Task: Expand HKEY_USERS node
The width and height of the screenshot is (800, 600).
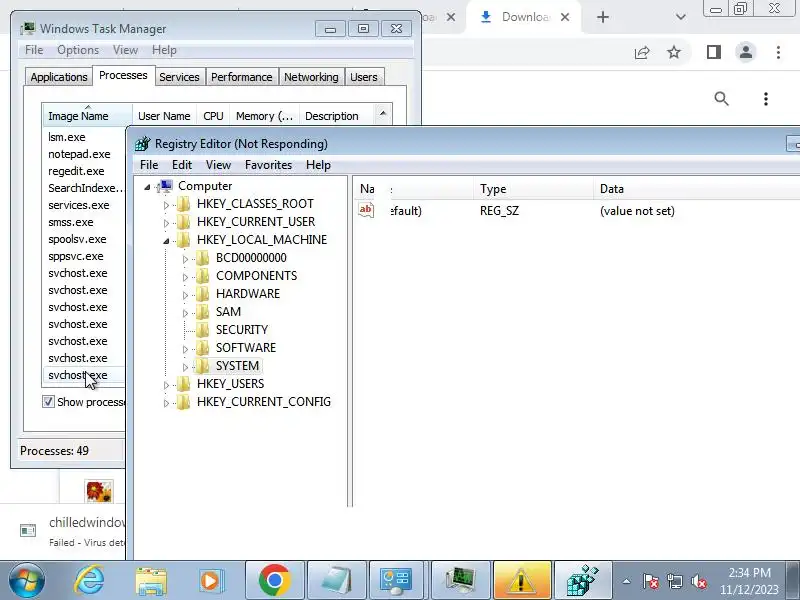Action: click(166, 385)
